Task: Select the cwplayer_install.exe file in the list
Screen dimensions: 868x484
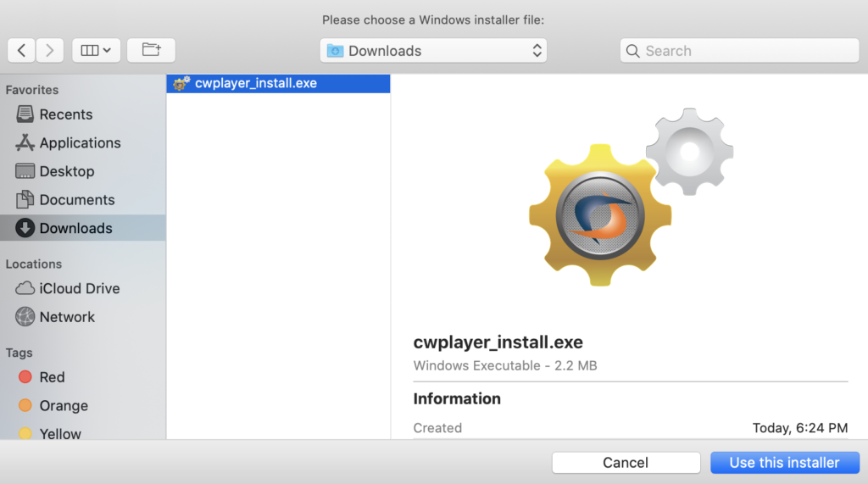Action: pyautogui.click(x=255, y=83)
